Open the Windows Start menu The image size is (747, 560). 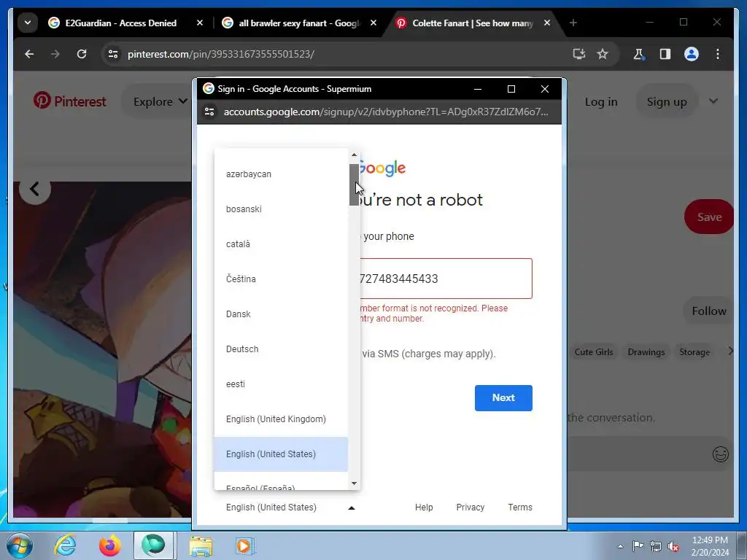(x=18, y=545)
